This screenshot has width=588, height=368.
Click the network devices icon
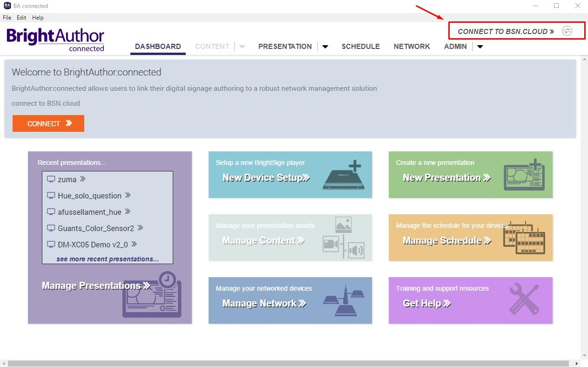[344, 300]
